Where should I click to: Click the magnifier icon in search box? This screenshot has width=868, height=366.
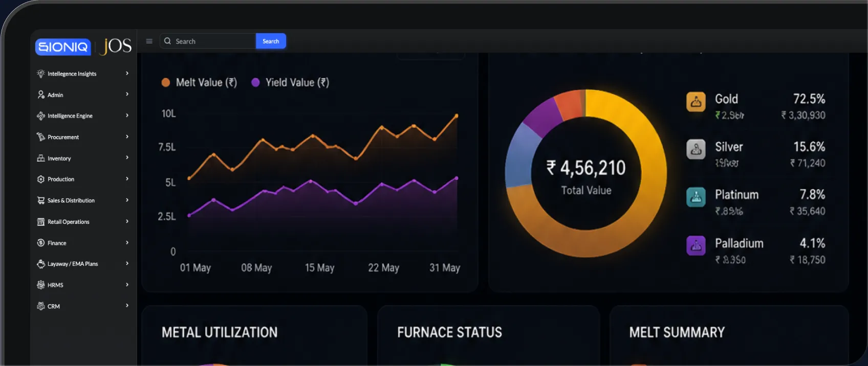tap(167, 41)
